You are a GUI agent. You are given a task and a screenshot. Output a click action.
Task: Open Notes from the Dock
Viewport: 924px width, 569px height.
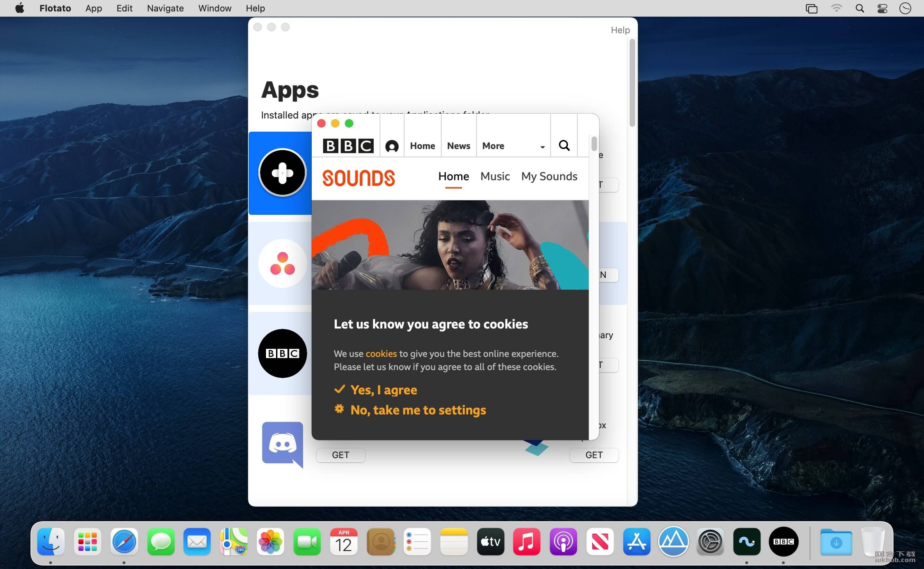point(454,542)
